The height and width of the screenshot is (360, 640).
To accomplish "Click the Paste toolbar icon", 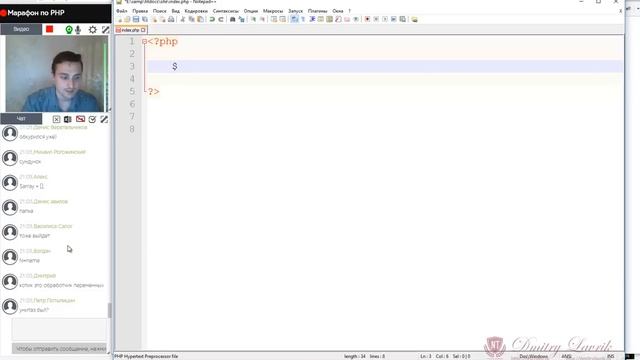I will [x=200, y=19].
